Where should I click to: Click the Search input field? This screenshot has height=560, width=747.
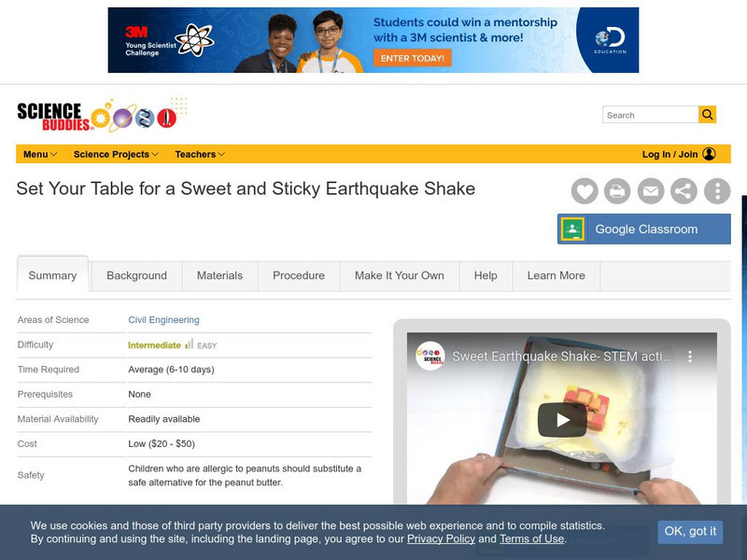click(650, 115)
